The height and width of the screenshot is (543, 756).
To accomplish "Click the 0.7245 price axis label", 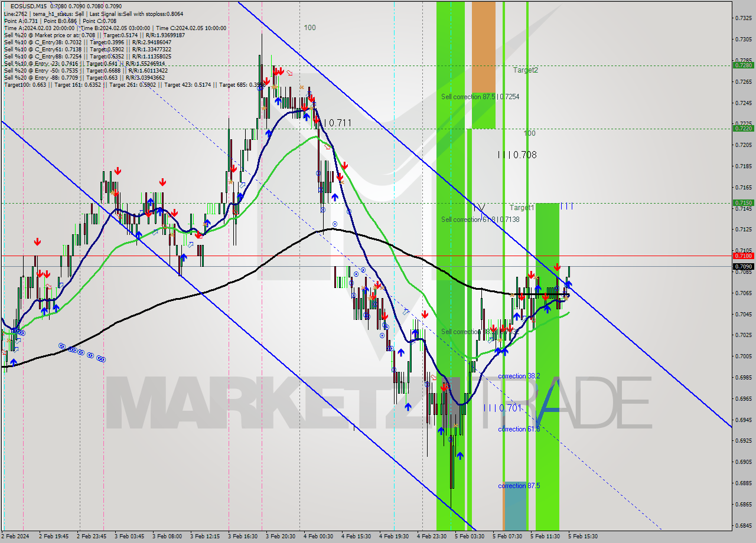I will pos(743,103).
